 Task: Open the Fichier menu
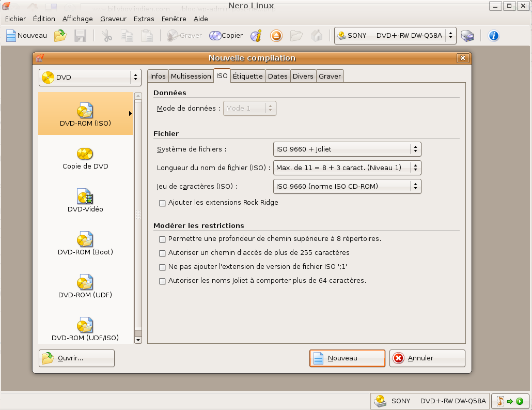pos(15,19)
